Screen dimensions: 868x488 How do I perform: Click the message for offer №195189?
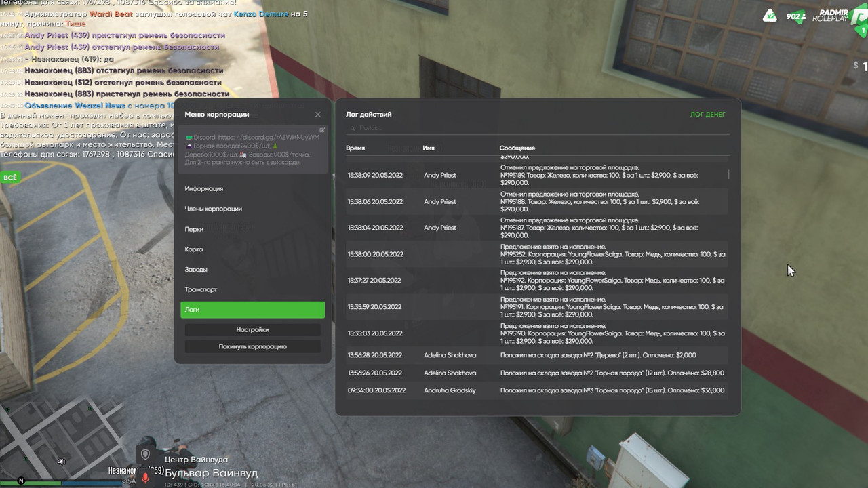point(599,176)
